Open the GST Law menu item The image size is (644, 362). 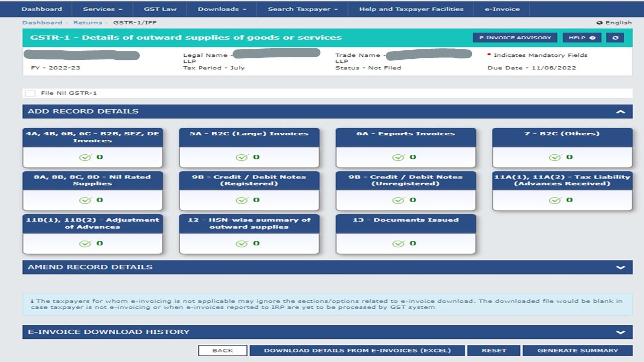point(160,9)
